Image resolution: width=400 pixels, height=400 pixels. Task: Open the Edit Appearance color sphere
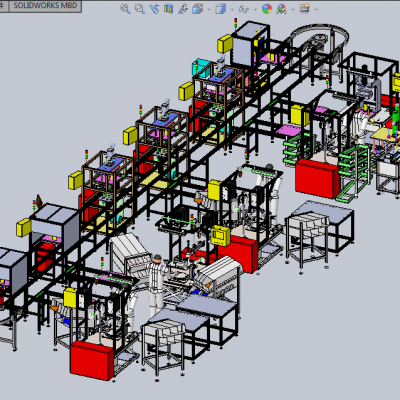point(267,9)
